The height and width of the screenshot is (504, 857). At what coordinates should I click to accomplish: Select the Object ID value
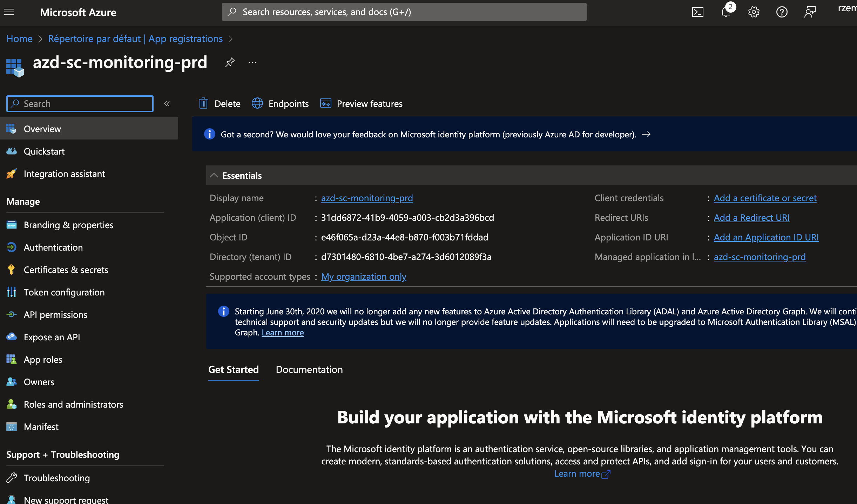pyautogui.click(x=405, y=237)
